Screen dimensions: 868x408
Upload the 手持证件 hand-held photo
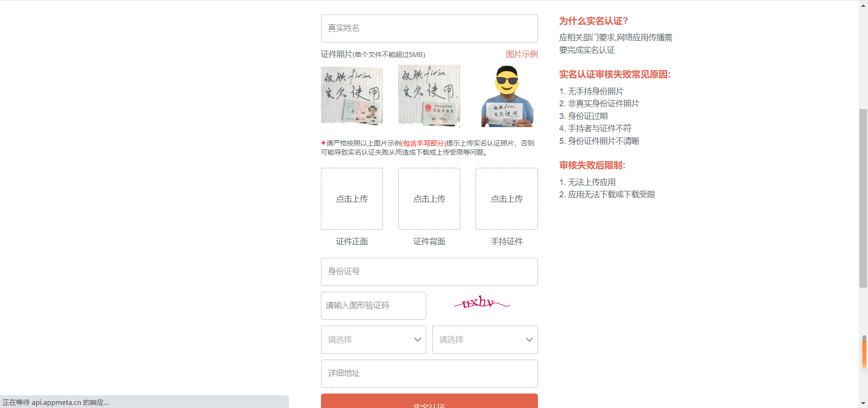(506, 199)
